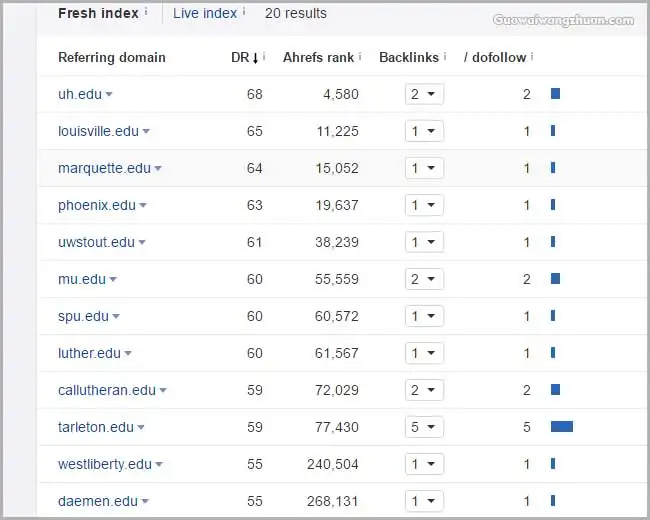Open the daemen.edu domain link
This screenshot has width=650, height=520.
[x=98, y=501]
